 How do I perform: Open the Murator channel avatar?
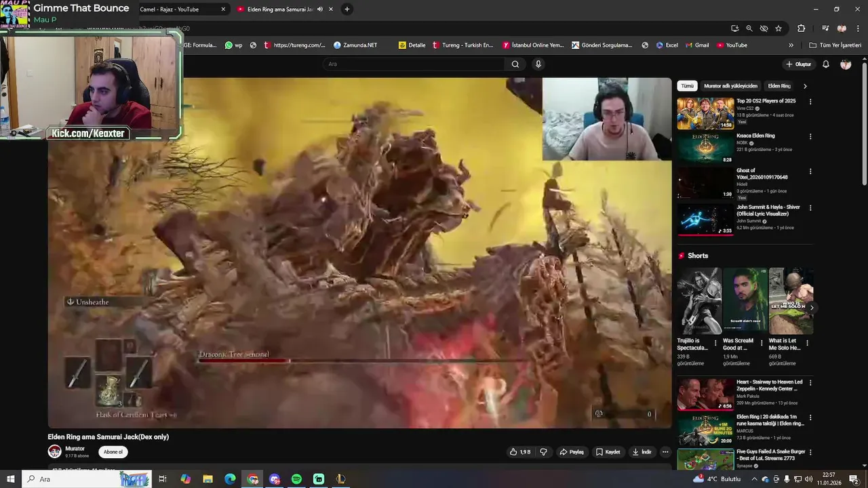click(x=54, y=451)
